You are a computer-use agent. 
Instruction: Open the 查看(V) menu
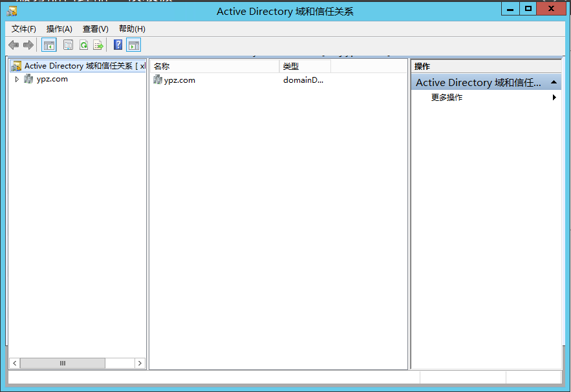(96, 28)
